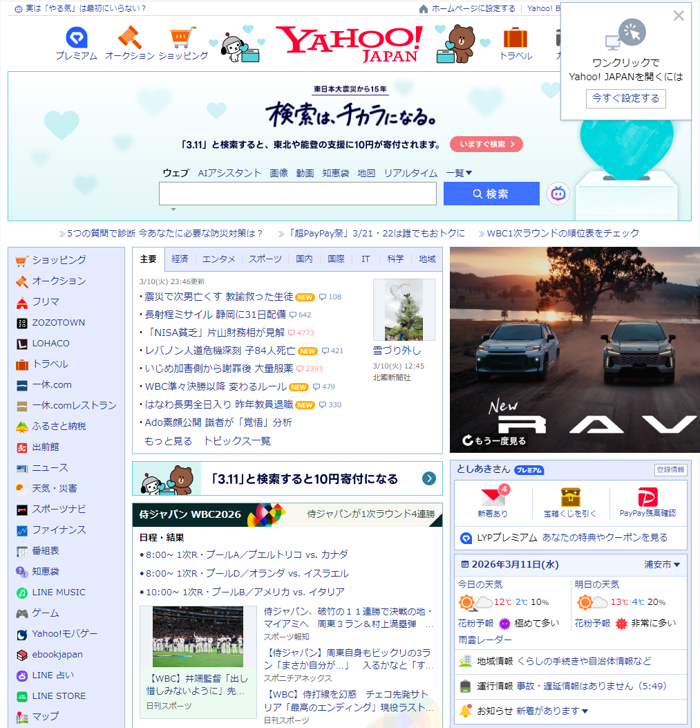700x728 pixels.
Task: Switch to the 経済 news tab
Action: [180, 259]
